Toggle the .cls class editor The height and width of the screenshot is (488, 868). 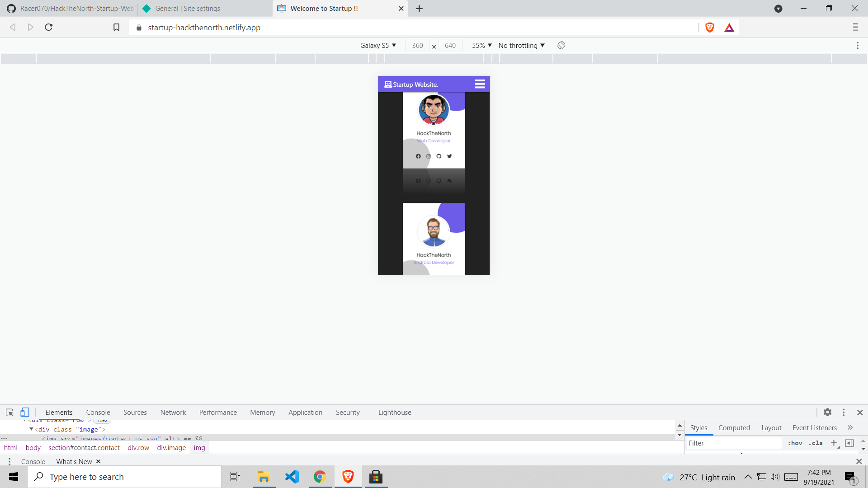(x=816, y=443)
